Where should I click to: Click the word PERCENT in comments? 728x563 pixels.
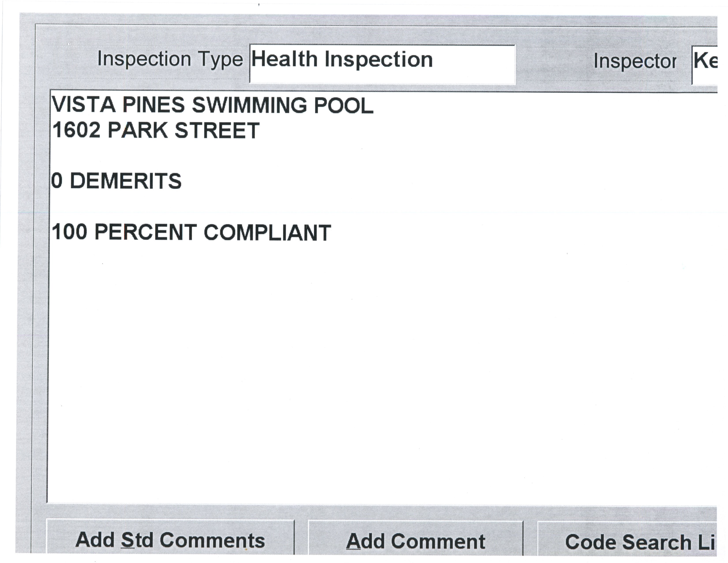click(146, 232)
